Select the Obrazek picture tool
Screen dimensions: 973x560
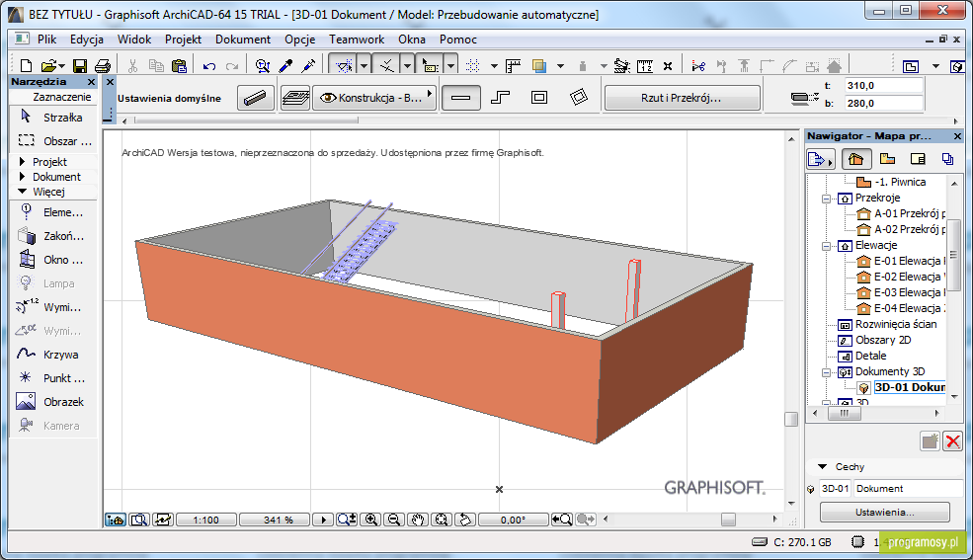pyautogui.click(x=53, y=402)
